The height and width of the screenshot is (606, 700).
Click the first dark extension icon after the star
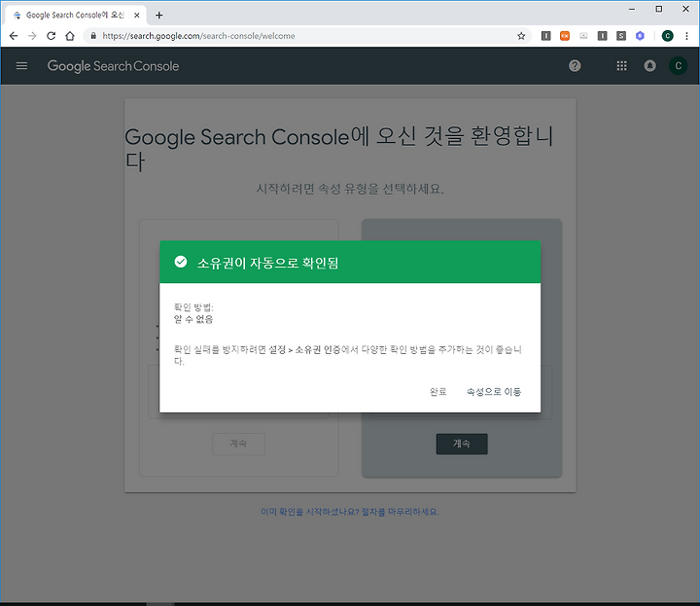[545, 36]
